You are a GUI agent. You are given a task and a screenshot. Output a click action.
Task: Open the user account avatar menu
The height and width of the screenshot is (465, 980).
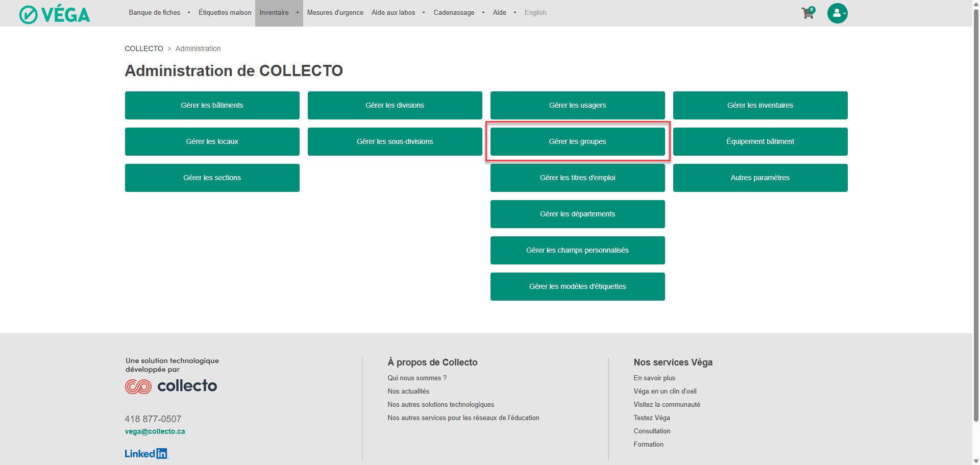pos(837,13)
